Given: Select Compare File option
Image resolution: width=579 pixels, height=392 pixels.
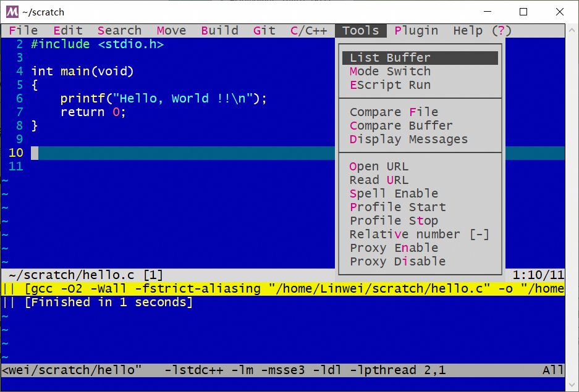Looking at the screenshot, I should 394,112.
